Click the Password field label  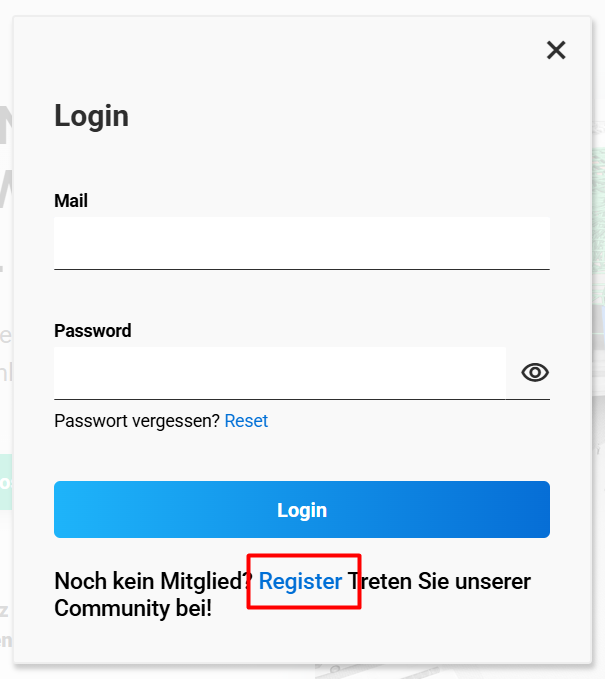93,331
